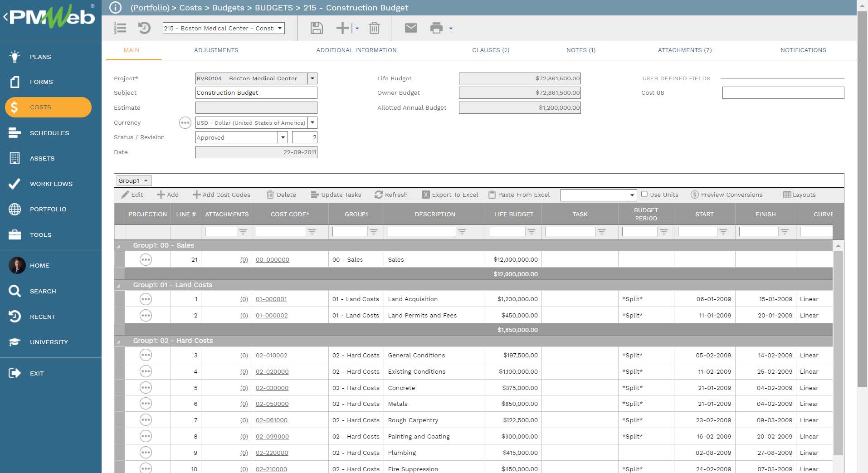The image size is (868, 473).
Task: Click the print icon
Action: coord(436,28)
